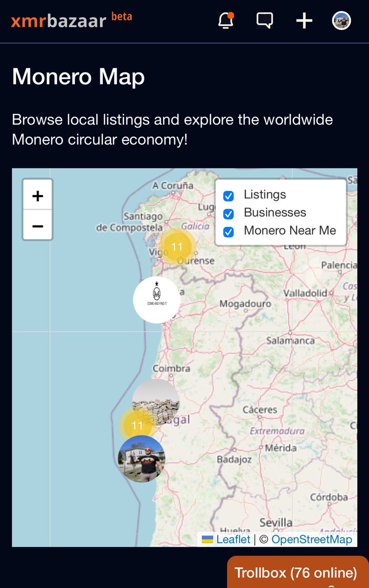Screen dimensions: 369x588
Task: Go to xmrbazaar home logo
Action: click(71, 21)
